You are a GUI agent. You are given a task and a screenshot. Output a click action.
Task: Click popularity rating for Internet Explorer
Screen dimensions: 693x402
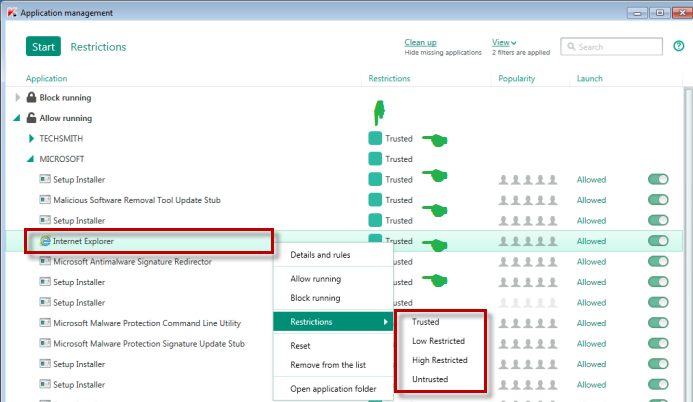click(528, 241)
